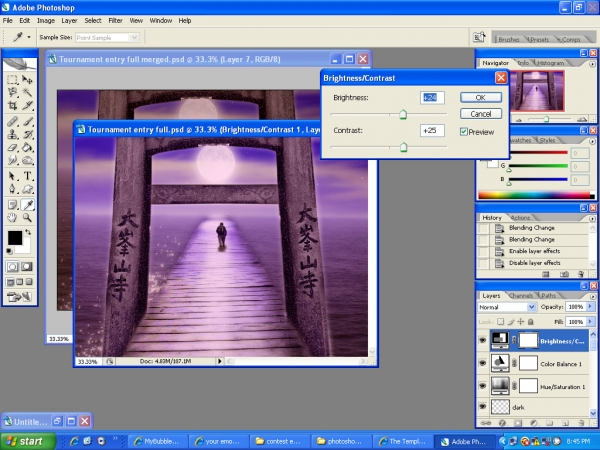
Task: Select the Type tool
Action: tap(27, 176)
